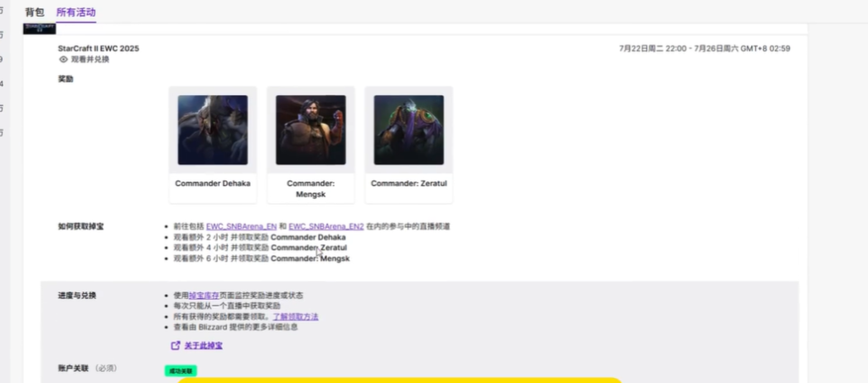Click the 如何获取掉宝 heading
Viewport: 868px width, 383px height.
[x=81, y=226]
